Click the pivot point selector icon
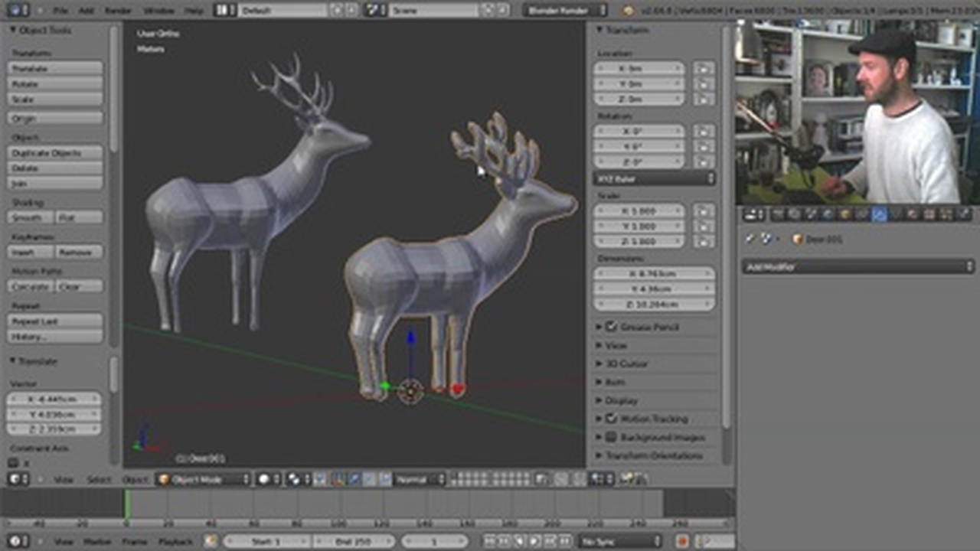The height and width of the screenshot is (551, 980). [296, 479]
